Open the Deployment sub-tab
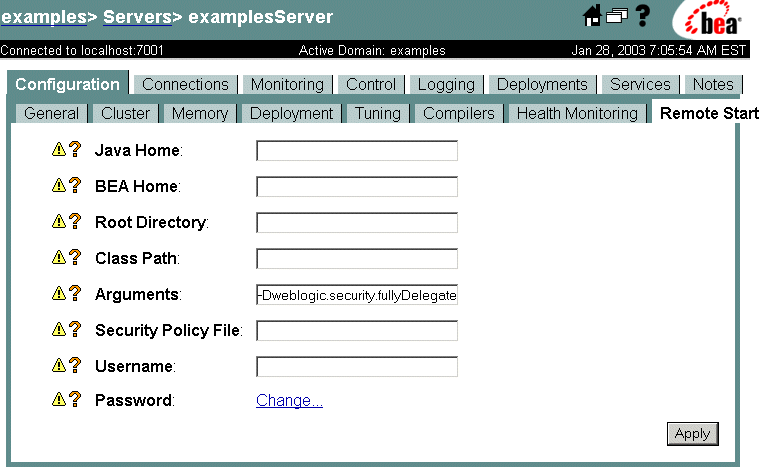This screenshot has width=765, height=470. coord(291,113)
